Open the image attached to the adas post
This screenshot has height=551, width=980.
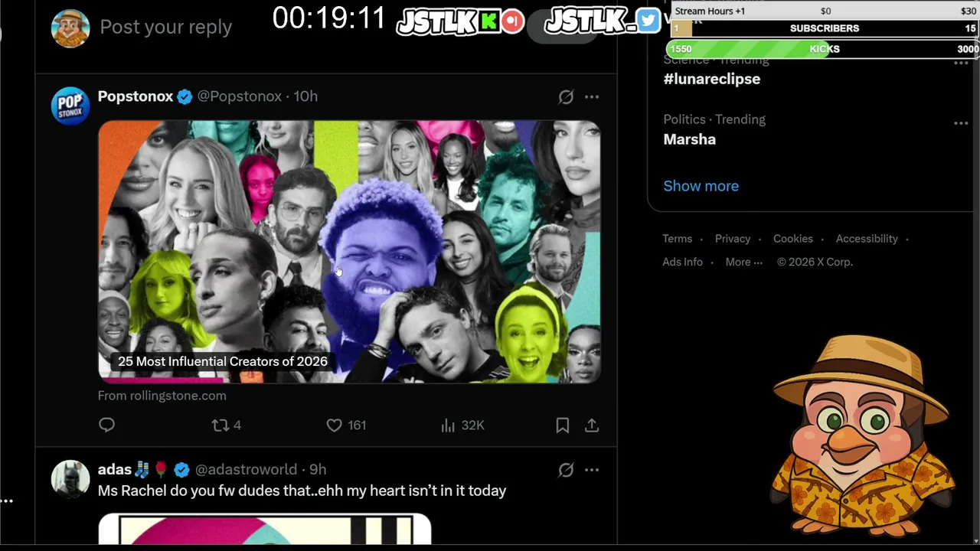(265, 530)
